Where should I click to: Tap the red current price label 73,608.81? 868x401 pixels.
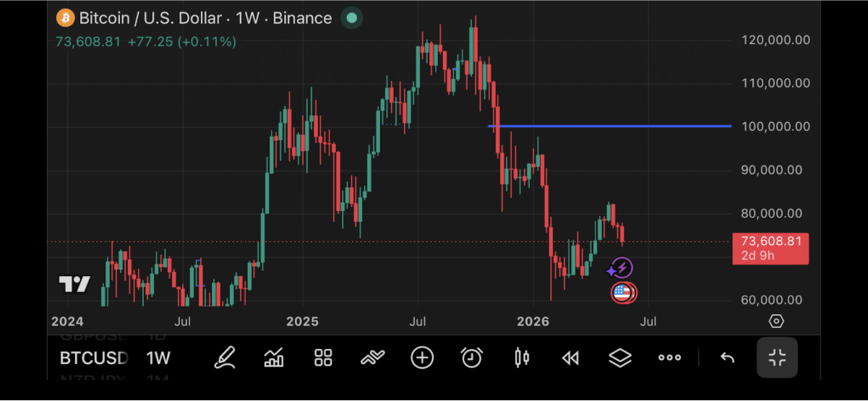(770, 249)
